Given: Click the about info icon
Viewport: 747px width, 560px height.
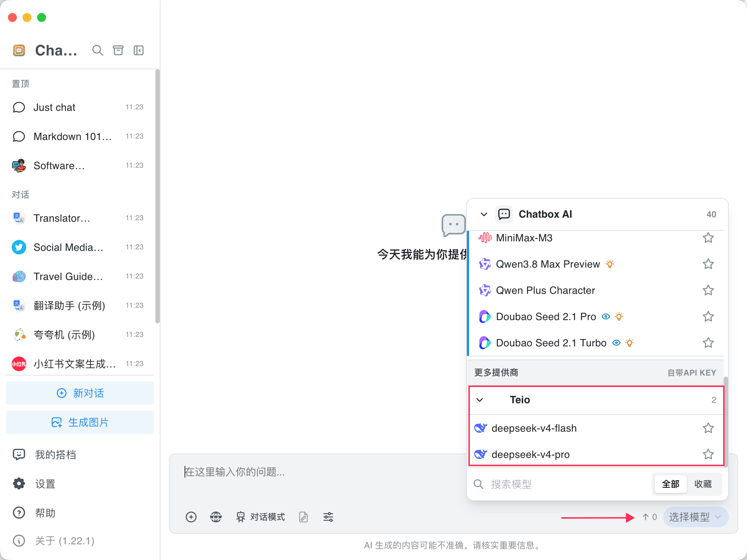Looking at the screenshot, I should pos(19,541).
